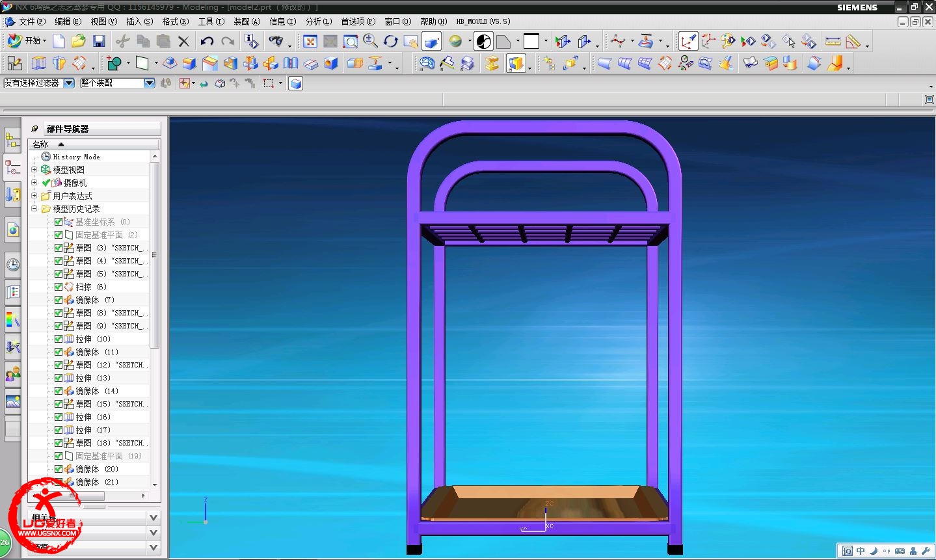Click the navigator scroll down arrow

tap(155, 485)
